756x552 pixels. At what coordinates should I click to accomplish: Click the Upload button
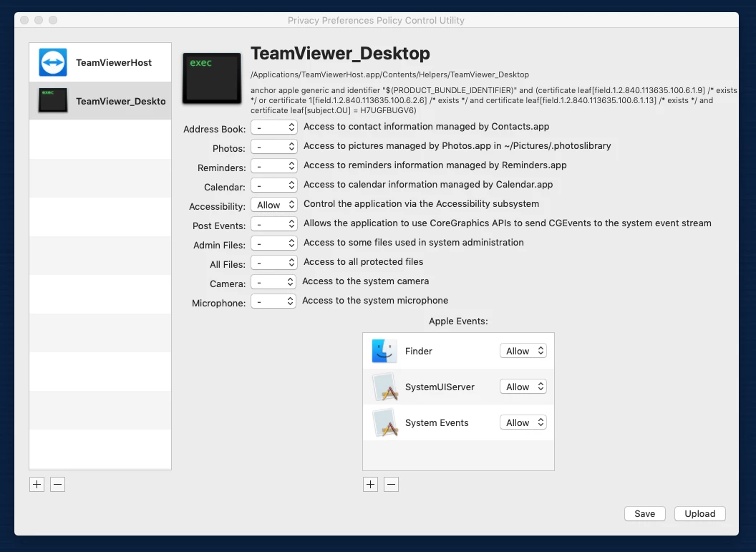pos(699,513)
